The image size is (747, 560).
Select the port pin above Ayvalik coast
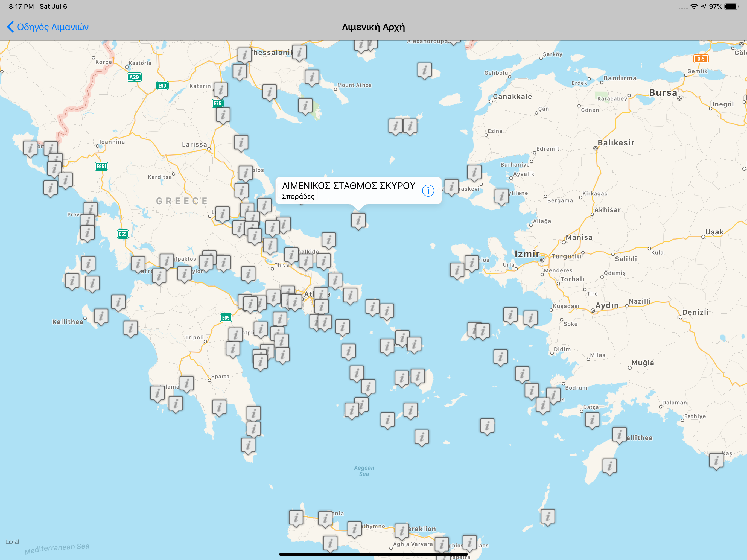coord(474,173)
